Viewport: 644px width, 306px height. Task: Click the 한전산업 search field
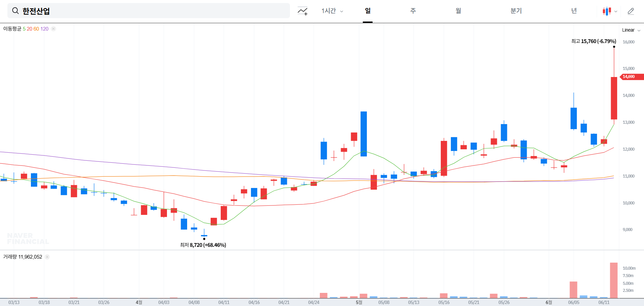pos(148,11)
